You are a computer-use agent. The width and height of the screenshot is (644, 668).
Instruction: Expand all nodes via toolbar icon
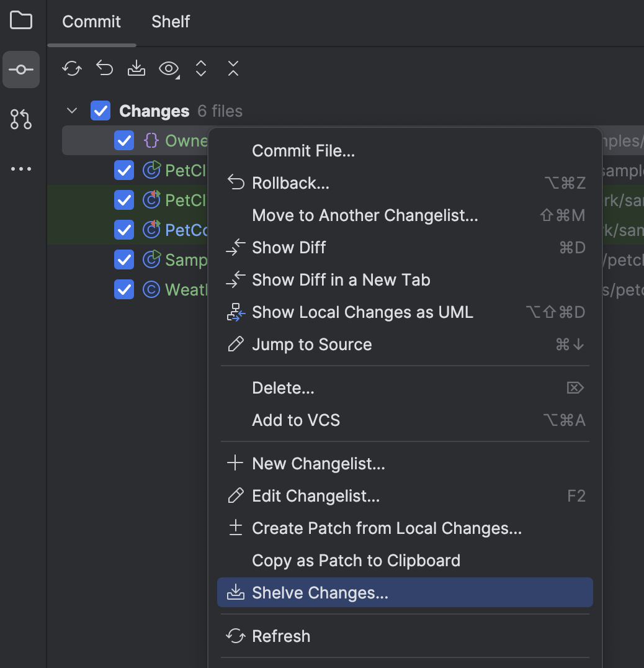click(200, 69)
